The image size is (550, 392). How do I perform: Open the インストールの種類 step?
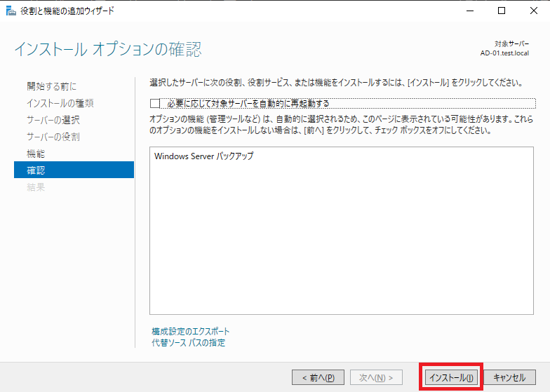click(60, 103)
